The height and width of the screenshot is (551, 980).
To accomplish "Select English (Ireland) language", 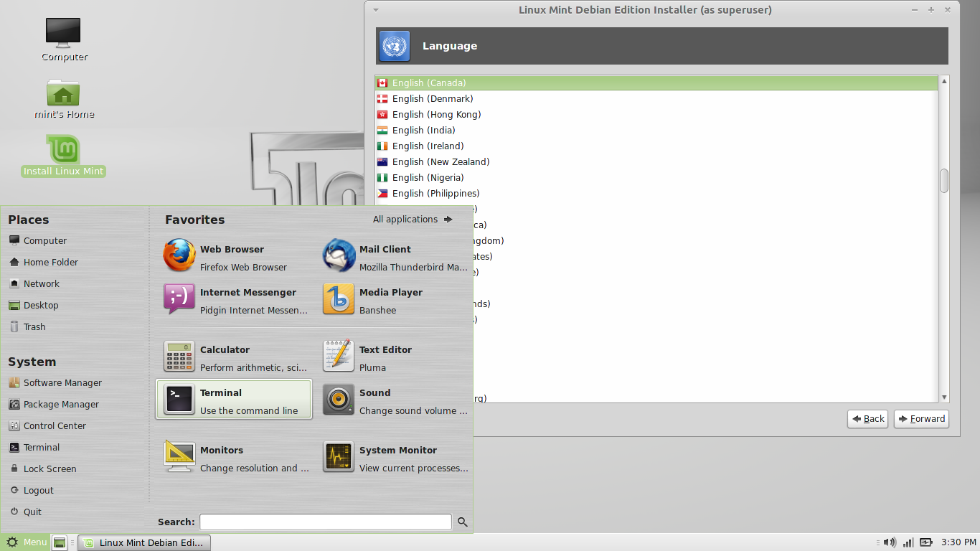I will tap(656, 146).
